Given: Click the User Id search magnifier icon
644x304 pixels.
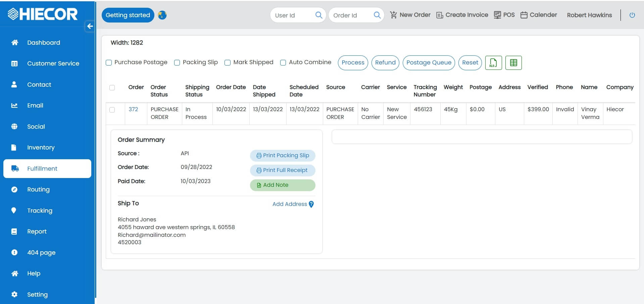Looking at the screenshot, I should tap(318, 15).
